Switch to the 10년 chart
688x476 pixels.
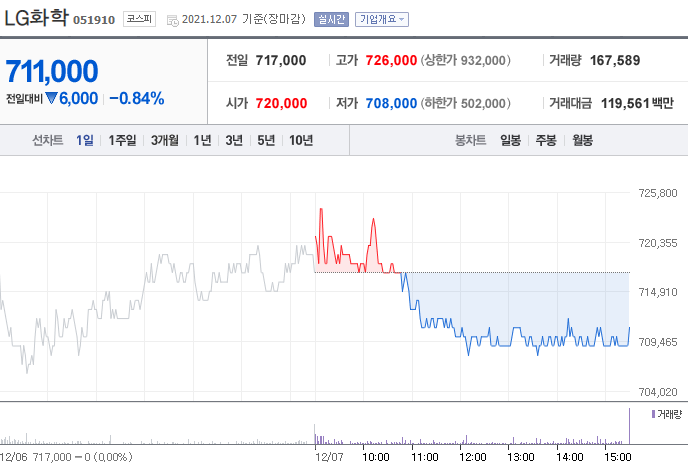coord(301,140)
